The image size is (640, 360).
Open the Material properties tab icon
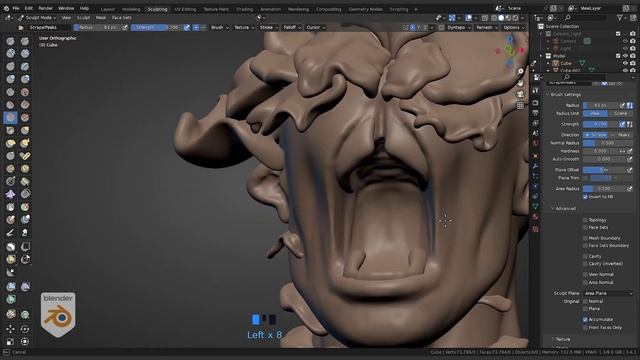536,217
